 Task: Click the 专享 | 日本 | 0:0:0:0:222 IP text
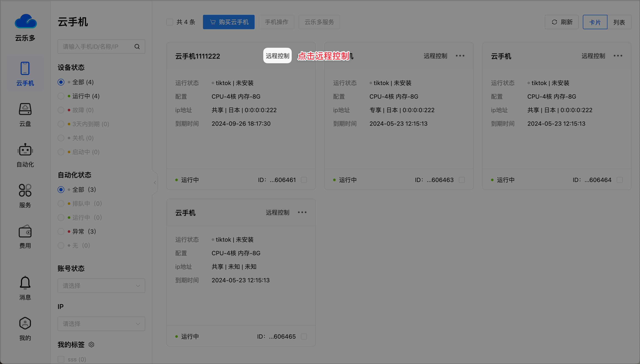(402, 110)
